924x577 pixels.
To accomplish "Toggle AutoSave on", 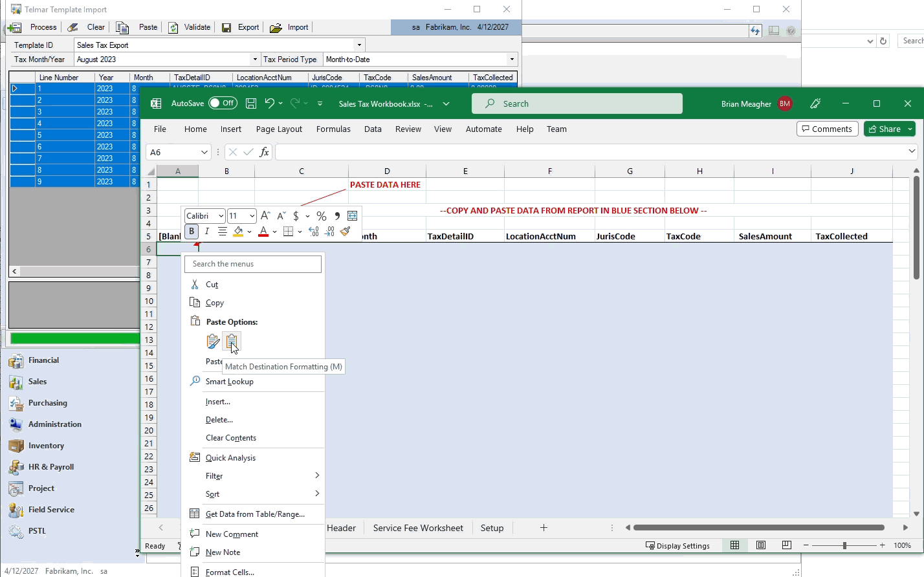I will pyautogui.click(x=223, y=102).
